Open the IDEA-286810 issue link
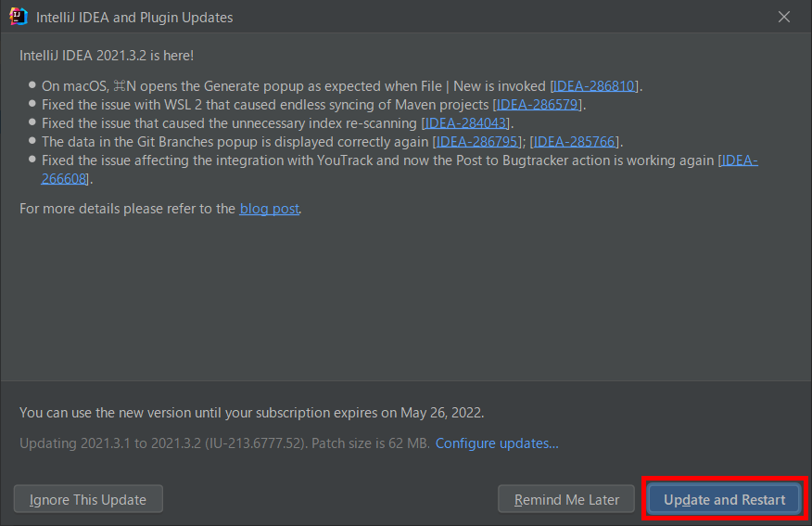This screenshot has width=812, height=526. pyautogui.click(x=594, y=86)
